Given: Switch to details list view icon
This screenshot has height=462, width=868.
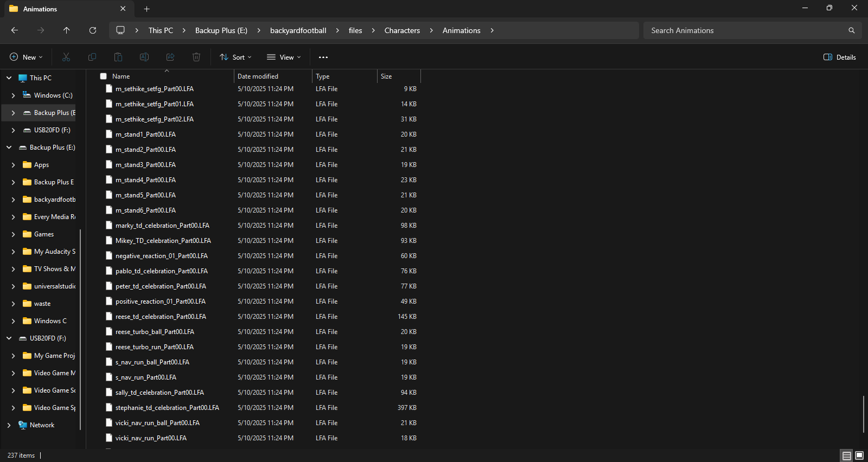Looking at the screenshot, I should 846,455.
